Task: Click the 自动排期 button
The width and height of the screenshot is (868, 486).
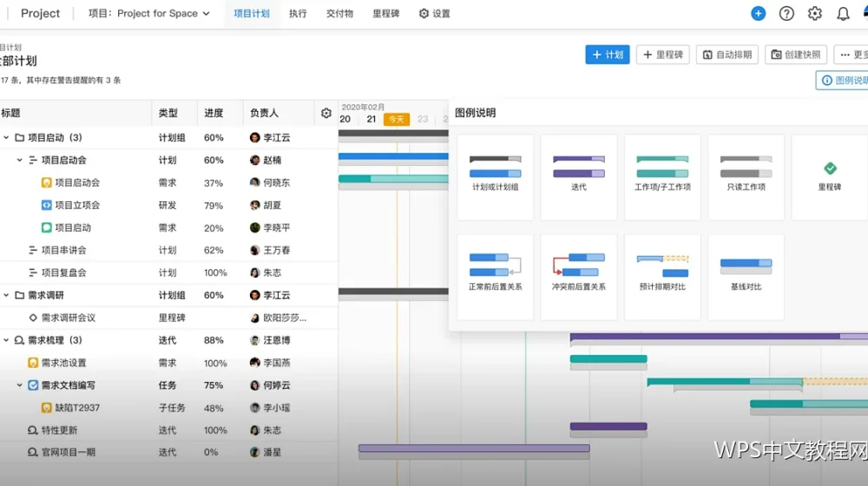Action: (x=727, y=55)
